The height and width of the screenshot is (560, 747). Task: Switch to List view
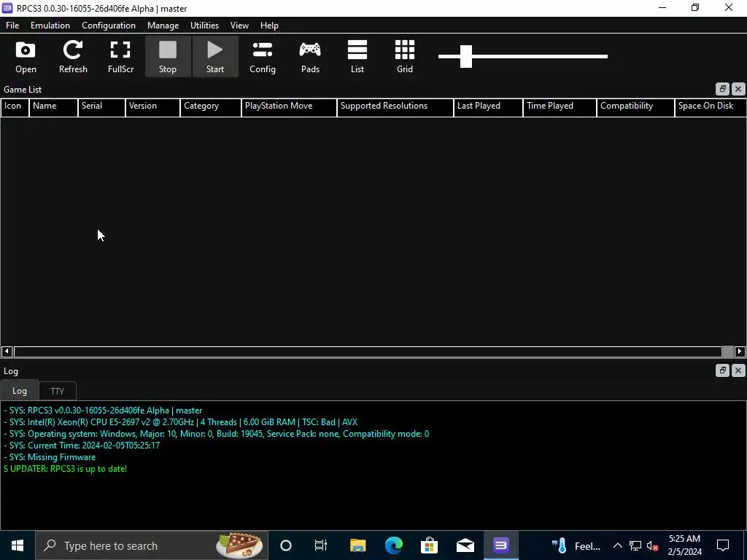[357, 57]
